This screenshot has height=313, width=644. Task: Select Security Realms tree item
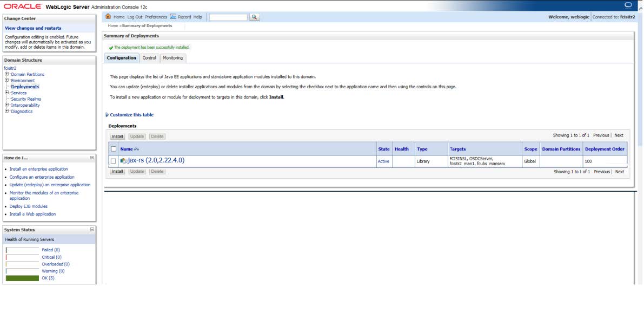[x=26, y=99]
